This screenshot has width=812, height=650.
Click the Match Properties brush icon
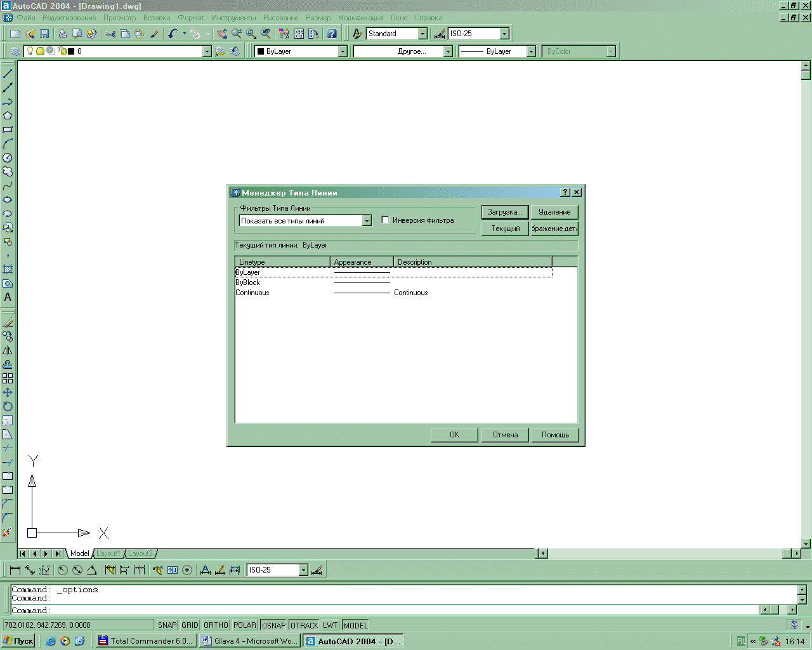pyautogui.click(x=154, y=34)
